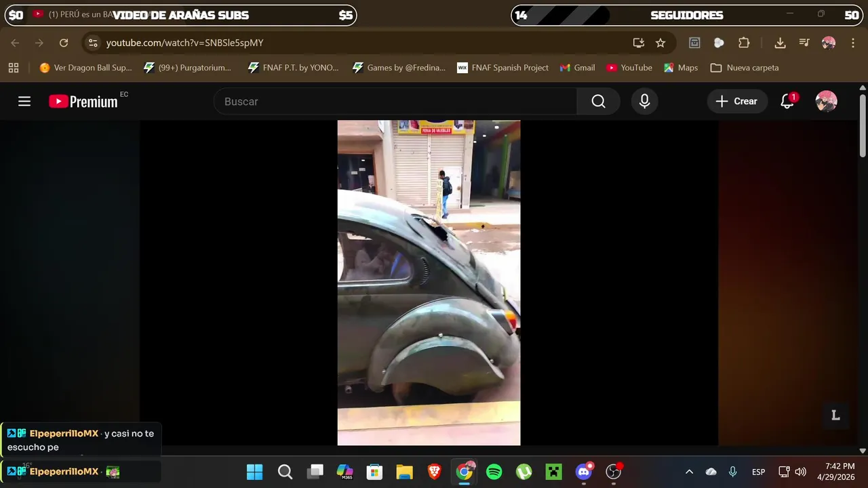This screenshot has height=488, width=868.
Task: Click the browser forward arrow
Action: tap(39, 43)
